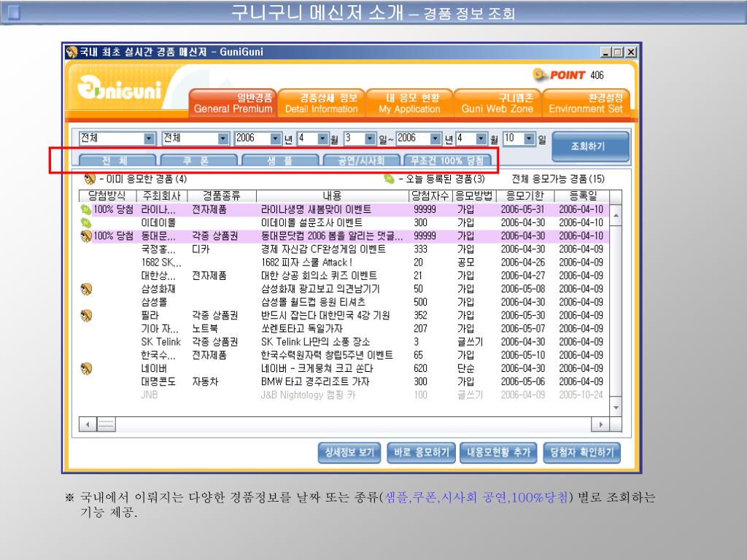Click horizontal scrollbar left arrow

[88, 424]
